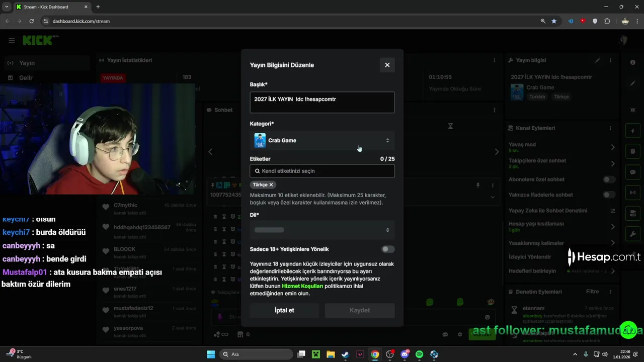Click the Turkish tag in Yayın bilgisi
The width and height of the screenshot is (644, 362).
[x=537, y=97]
